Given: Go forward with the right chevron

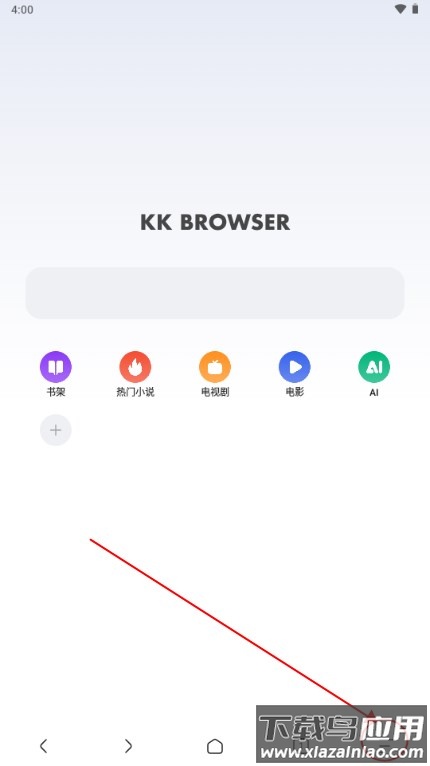Looking at the screenshot, I should 128,745.
